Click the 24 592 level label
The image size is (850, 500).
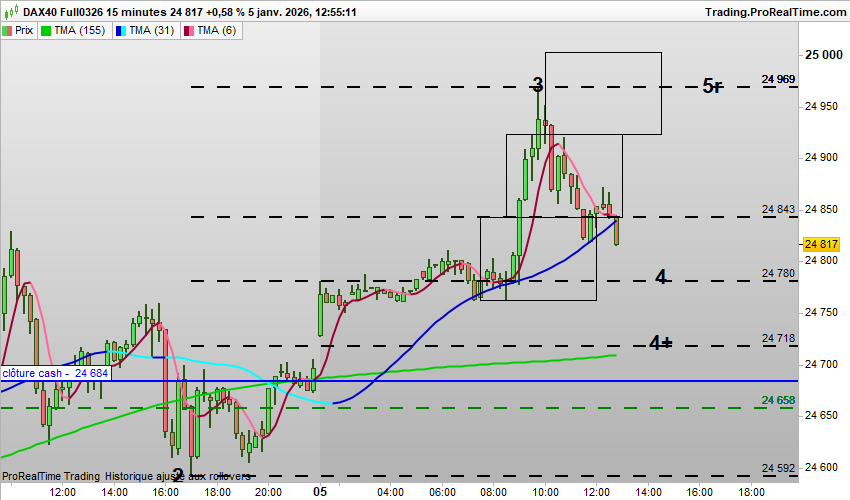pyautogui.click(x=778, y=468)
